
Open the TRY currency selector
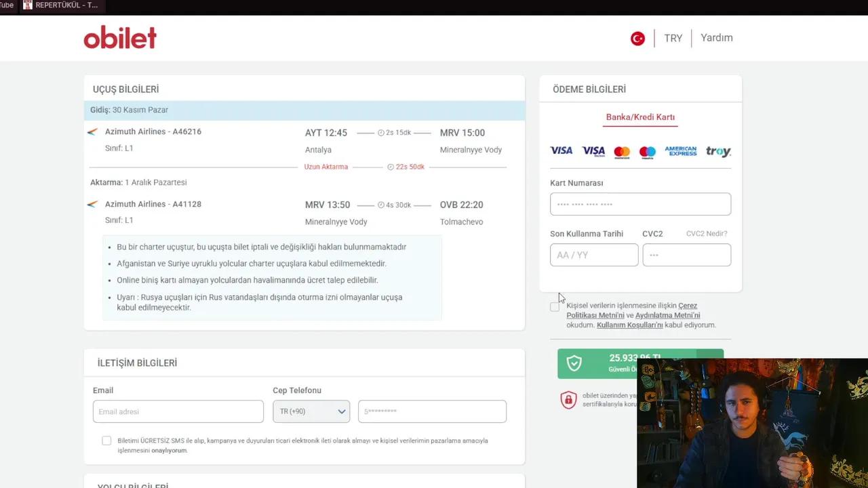[673, 38]
